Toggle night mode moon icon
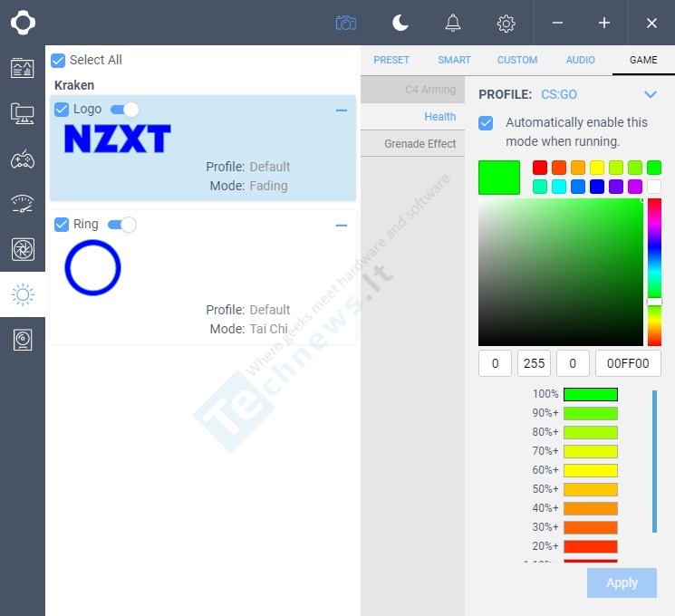Screen dimensions: 675x616 point(400,23)
